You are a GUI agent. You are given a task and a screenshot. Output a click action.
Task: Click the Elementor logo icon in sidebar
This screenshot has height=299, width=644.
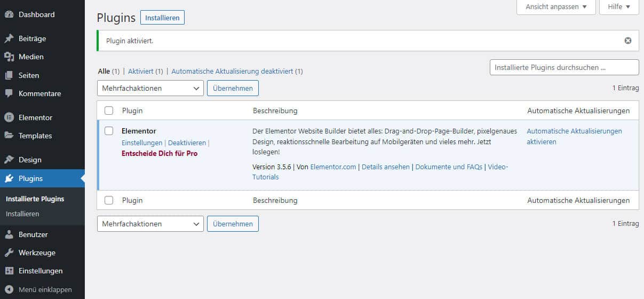click(9, 117)
